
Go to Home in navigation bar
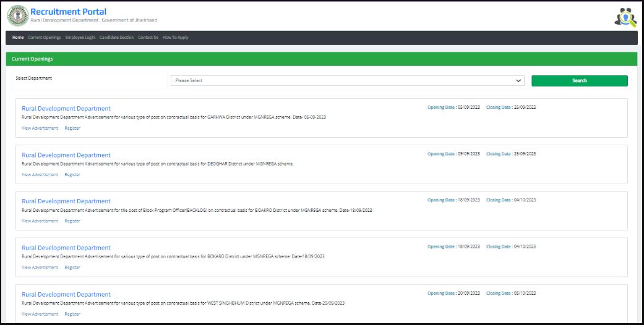(x=18, y=38)
